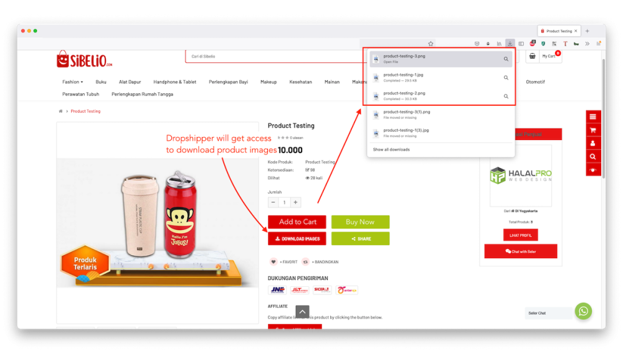Show product-testing-1.jpg in Finder magnifier
Screen dimensions: 623x364
(x=506, y=78)
